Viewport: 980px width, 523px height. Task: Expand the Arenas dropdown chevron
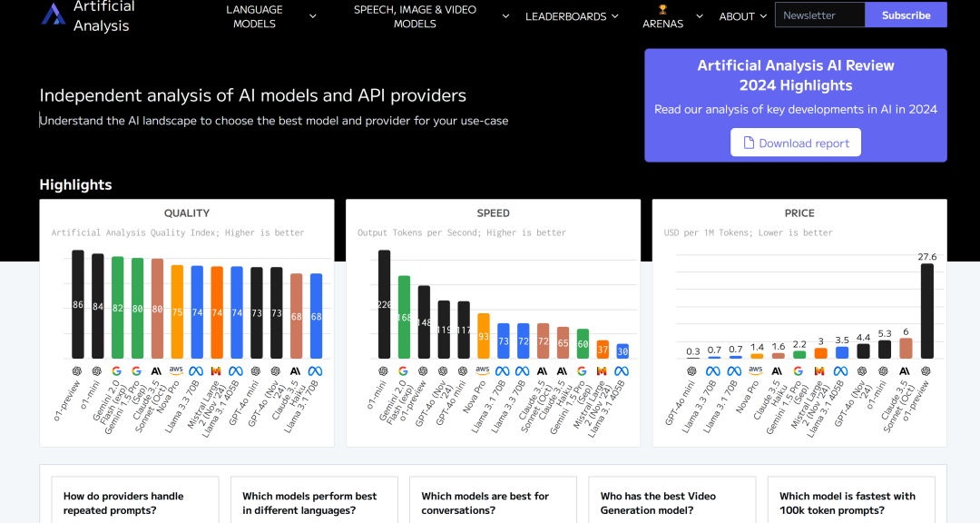click(700, 16)
